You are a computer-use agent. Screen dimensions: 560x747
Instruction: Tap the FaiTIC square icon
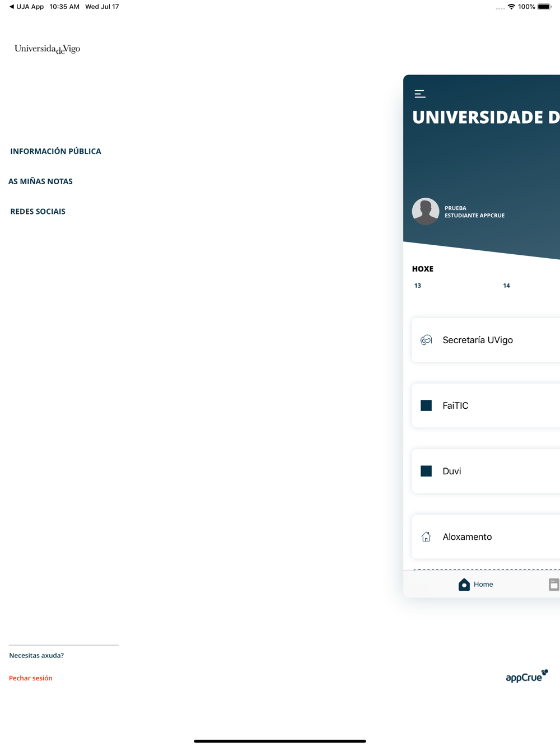426,405
